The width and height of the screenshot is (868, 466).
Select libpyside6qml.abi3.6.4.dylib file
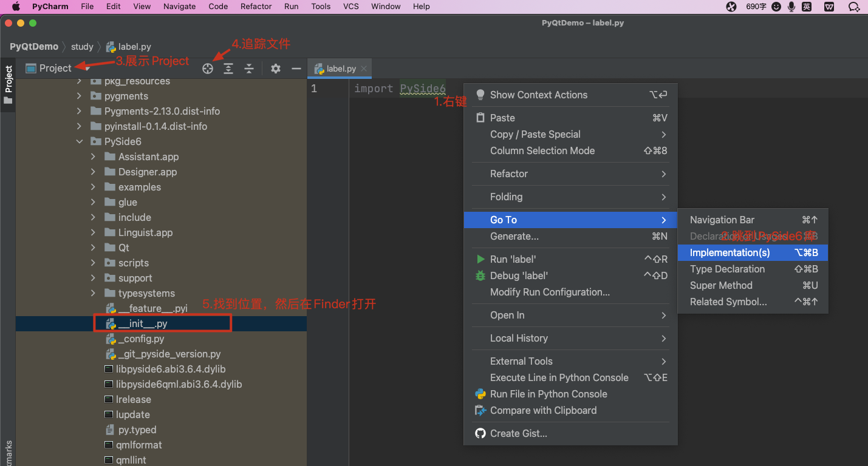point(161,385)
